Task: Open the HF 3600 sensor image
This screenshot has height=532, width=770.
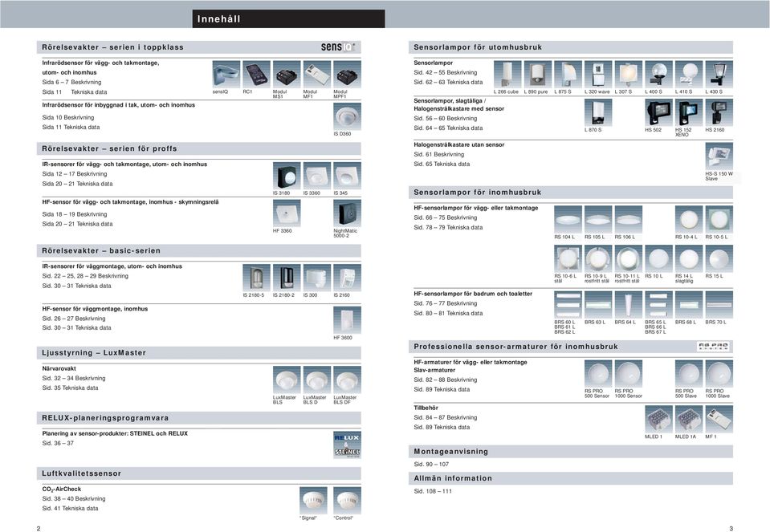Action: (347, 320)
